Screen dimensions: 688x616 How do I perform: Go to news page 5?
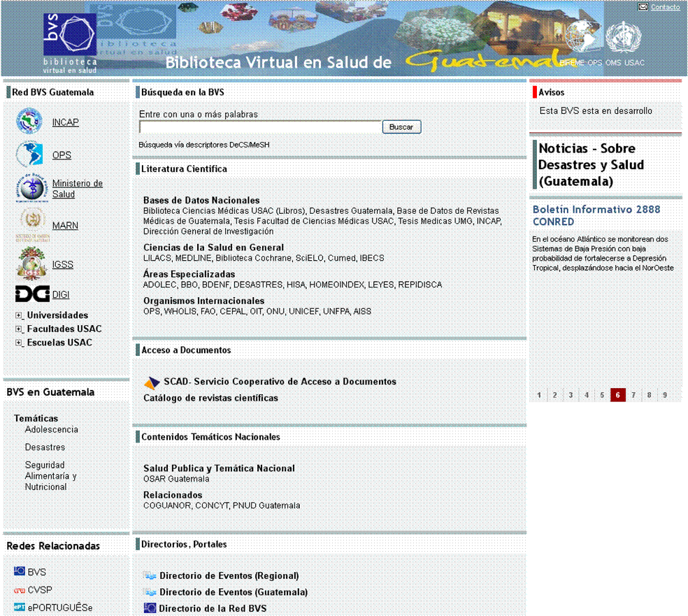[602, 395]
